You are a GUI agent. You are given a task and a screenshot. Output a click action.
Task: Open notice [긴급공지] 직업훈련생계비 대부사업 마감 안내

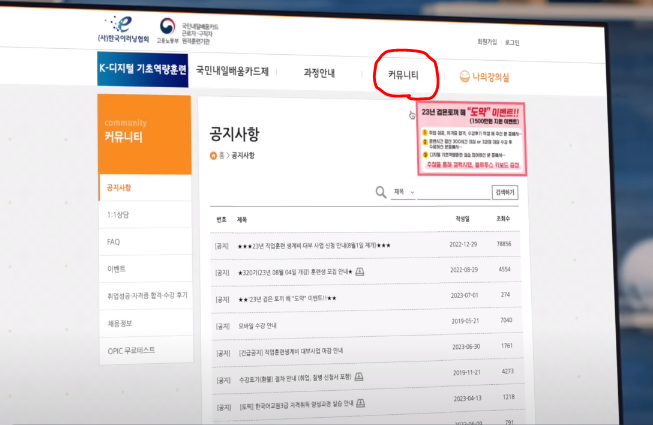pos(291,351)
